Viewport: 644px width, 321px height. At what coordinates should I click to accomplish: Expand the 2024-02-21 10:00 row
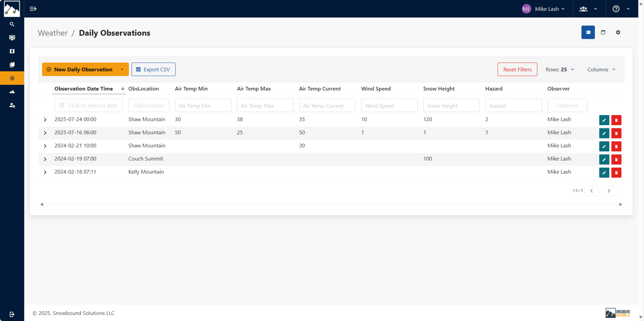coord(45,146)
